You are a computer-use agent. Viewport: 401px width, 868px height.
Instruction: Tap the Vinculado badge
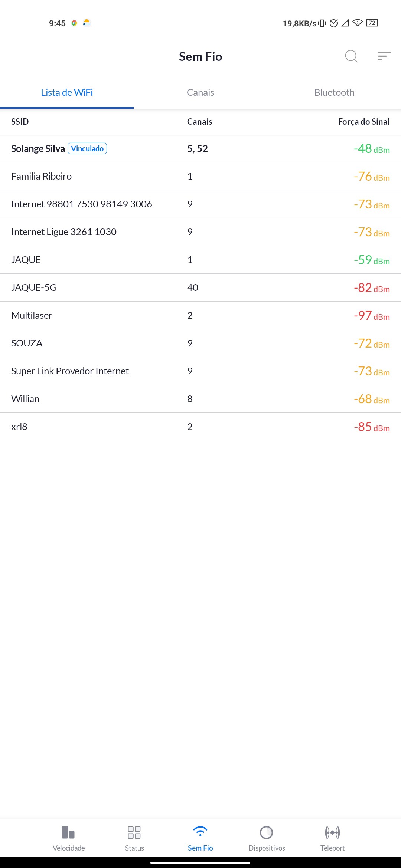[x=87, y=148]
